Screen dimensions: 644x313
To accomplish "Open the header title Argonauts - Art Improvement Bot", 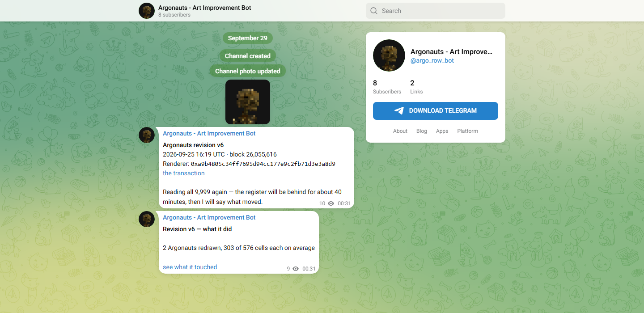I will point(205,8).
